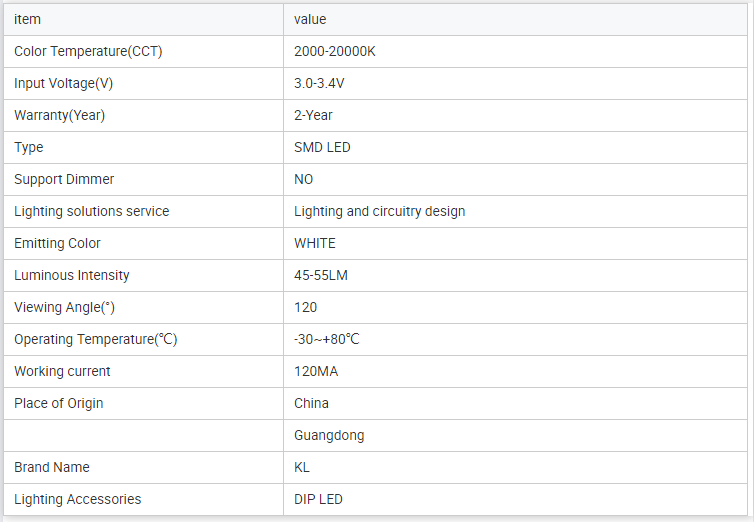Click the Viewing Angle(°) label
Screen dimensions: 754x522
72,307
